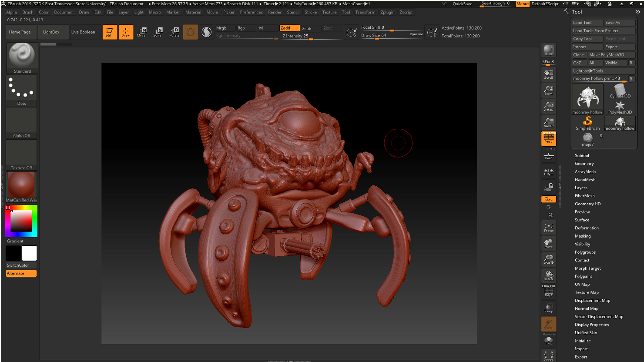This screenshot has height=362, width=644.
Task: Disable Edit mode button
Action: [x=109, y=32]
